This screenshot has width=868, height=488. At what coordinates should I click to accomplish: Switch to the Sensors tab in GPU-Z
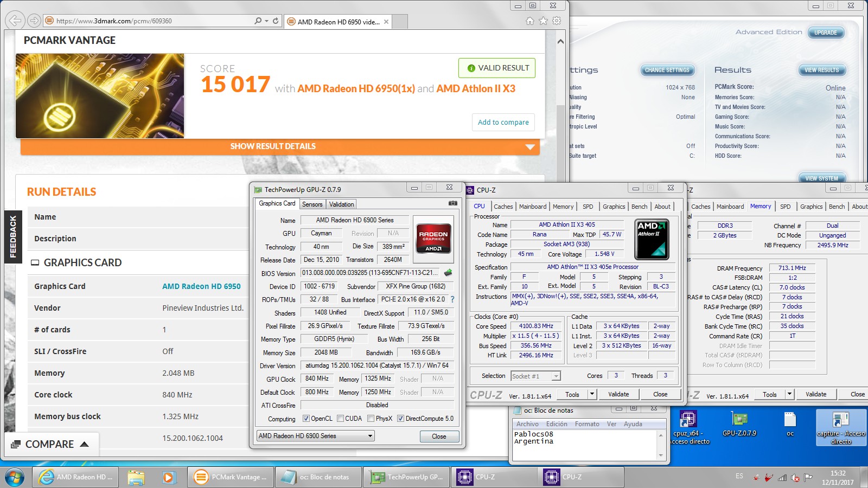click(312, 204)
